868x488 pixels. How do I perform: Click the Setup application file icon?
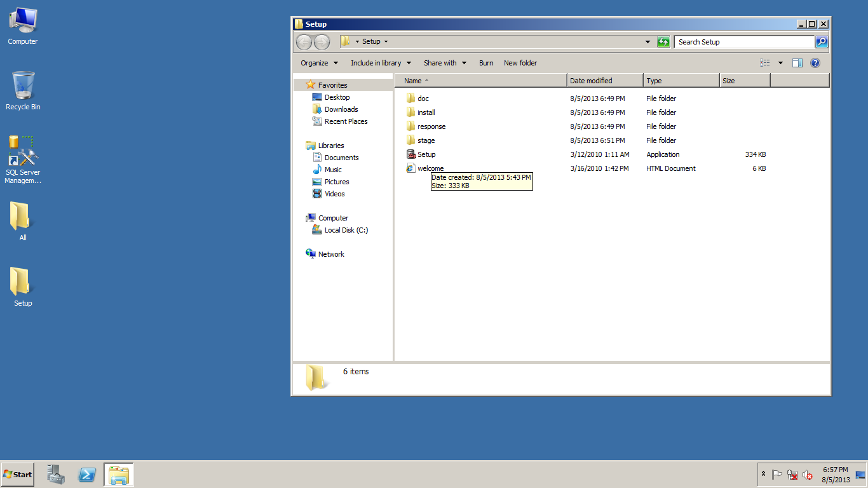[x=411, y=154]
